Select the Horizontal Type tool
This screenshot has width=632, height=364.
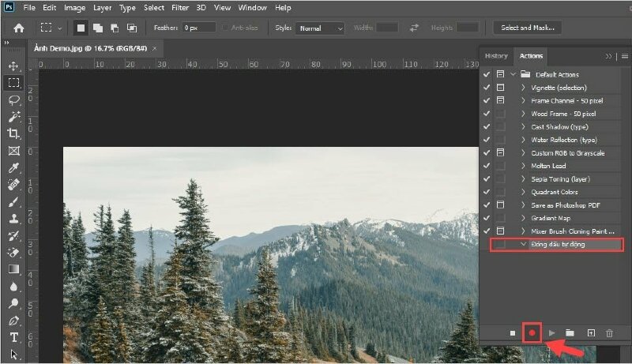13,337
